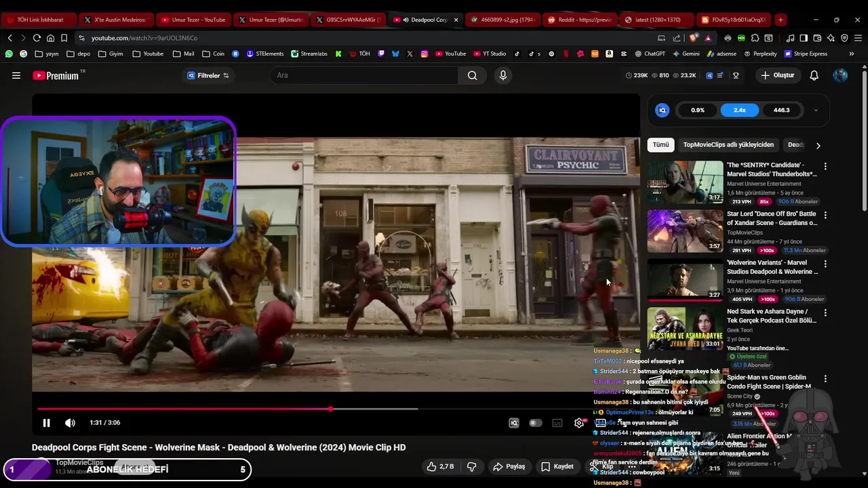Click the Oluştur create button
Viewport: 868px width, 488px height.
(x=777, y=75)
